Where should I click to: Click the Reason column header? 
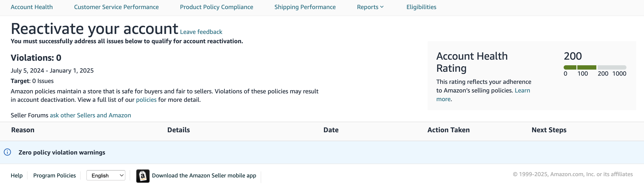click(23, 130)
